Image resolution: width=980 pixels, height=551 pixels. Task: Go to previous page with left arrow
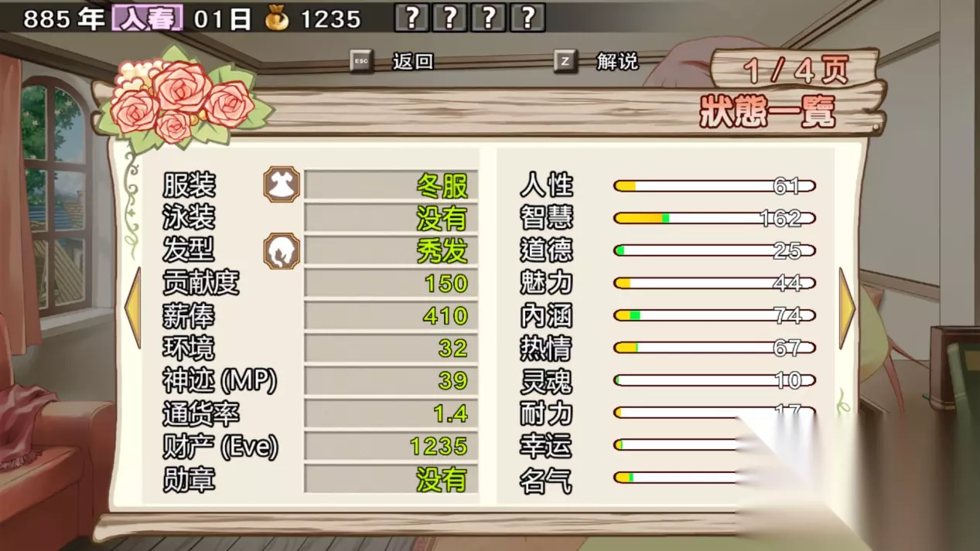click(133, 308)
